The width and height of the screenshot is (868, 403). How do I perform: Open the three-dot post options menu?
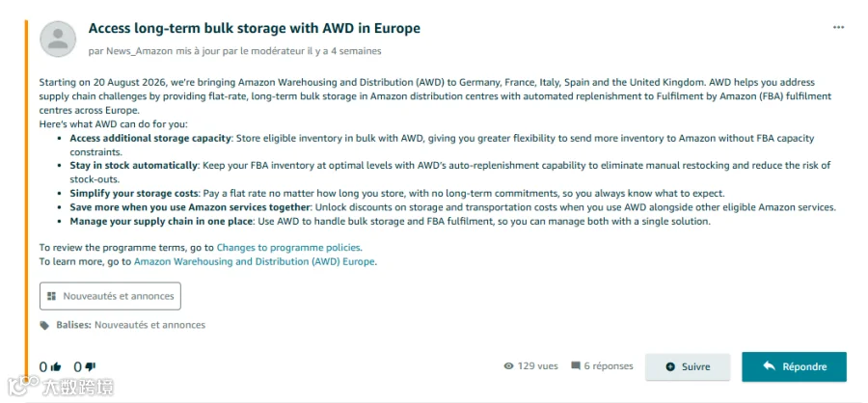839,28
